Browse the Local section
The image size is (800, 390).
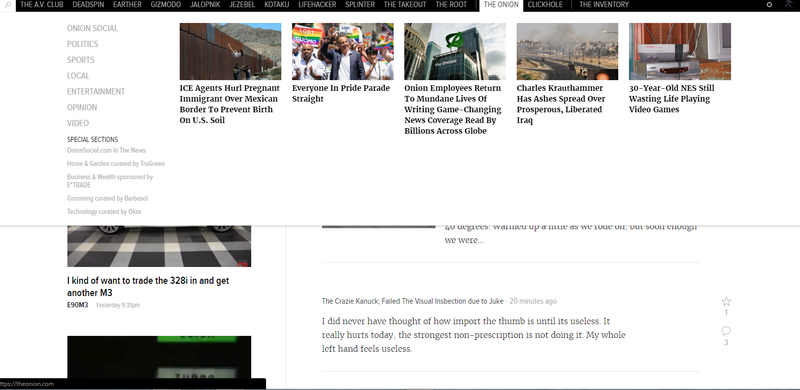click(x=78, y=76)
